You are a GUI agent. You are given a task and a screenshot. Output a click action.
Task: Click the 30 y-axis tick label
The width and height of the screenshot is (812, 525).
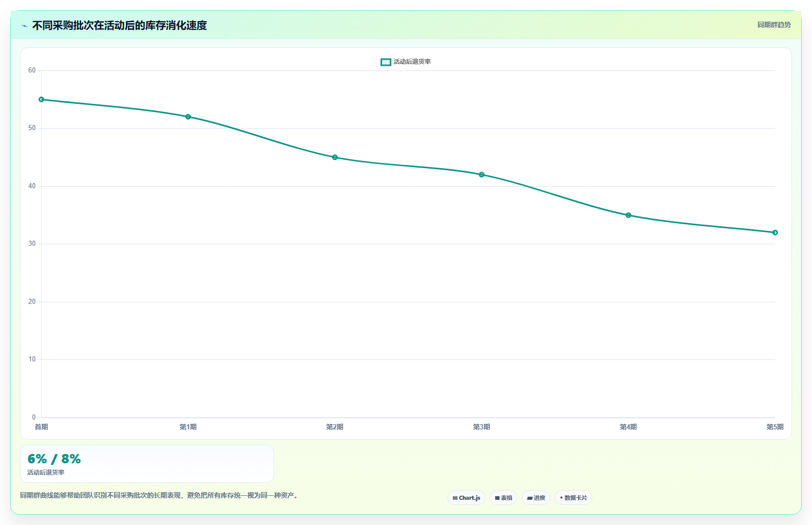tap(32, 244)
